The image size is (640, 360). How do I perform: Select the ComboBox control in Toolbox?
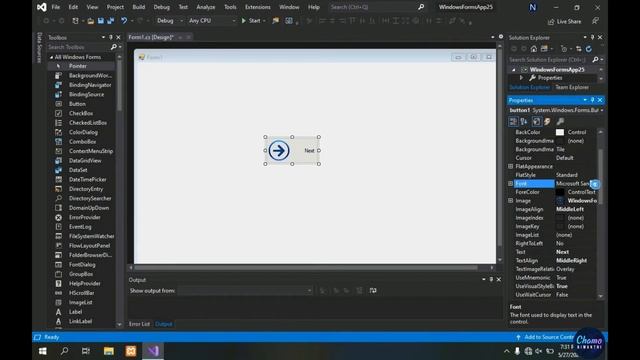[82, 142]
